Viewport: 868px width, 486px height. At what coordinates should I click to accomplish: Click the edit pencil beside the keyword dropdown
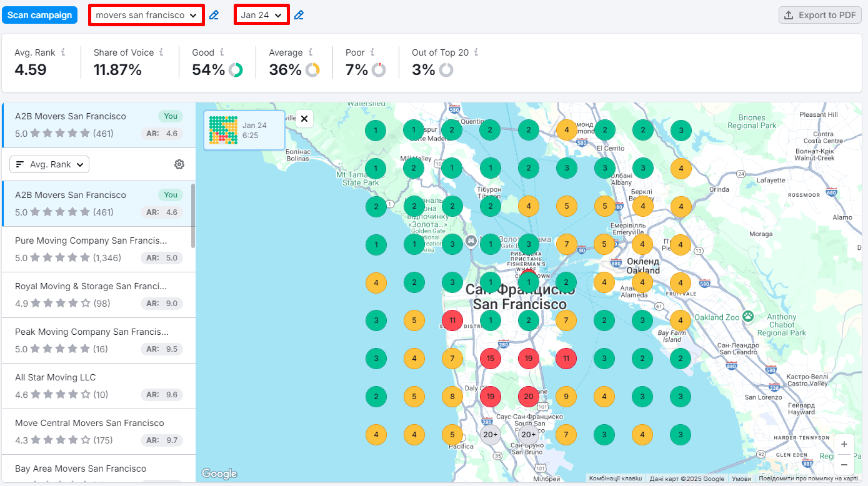[x=214, y=15]
